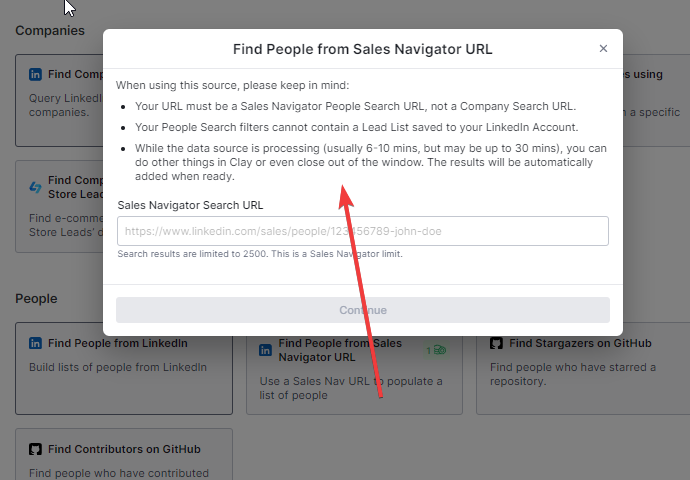
Task: Click LinkedIn icon on the top Companies card
Action: click(36, 74)
